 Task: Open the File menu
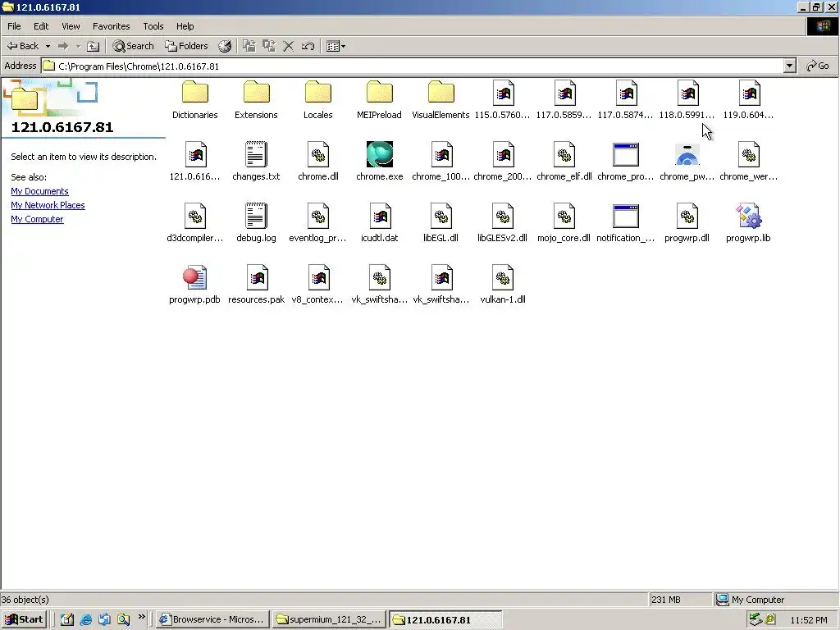point(14,26)
